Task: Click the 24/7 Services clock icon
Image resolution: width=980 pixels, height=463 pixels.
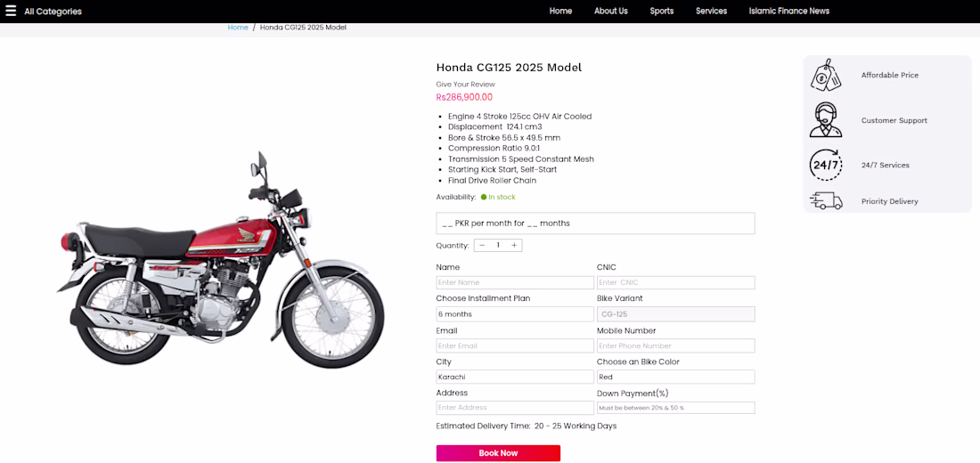Action: (825, 165)
